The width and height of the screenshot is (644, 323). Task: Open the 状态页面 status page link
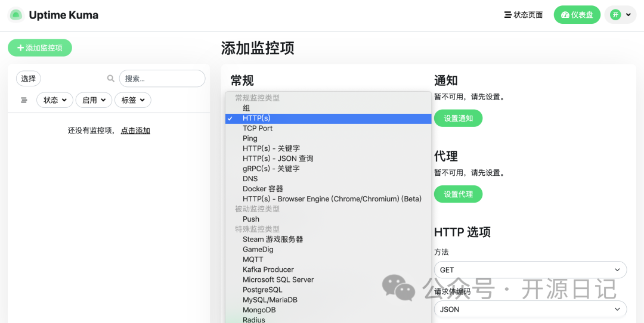click(524, 15)
